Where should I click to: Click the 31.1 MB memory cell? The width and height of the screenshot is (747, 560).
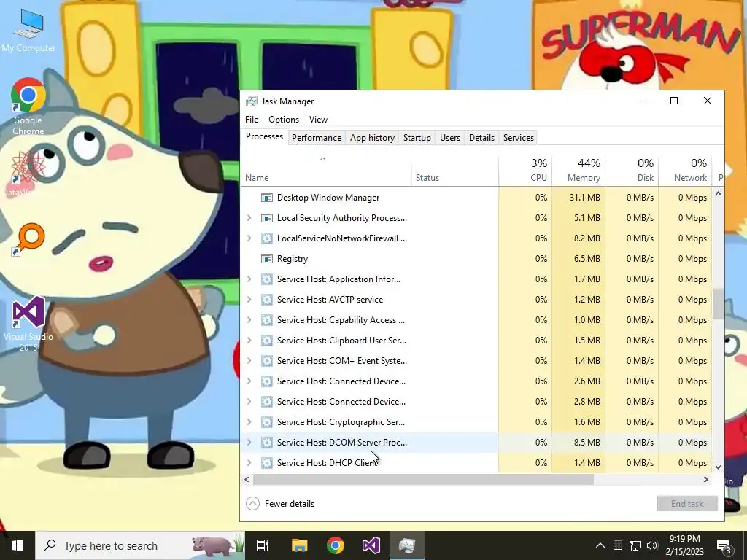click(578, 198)
